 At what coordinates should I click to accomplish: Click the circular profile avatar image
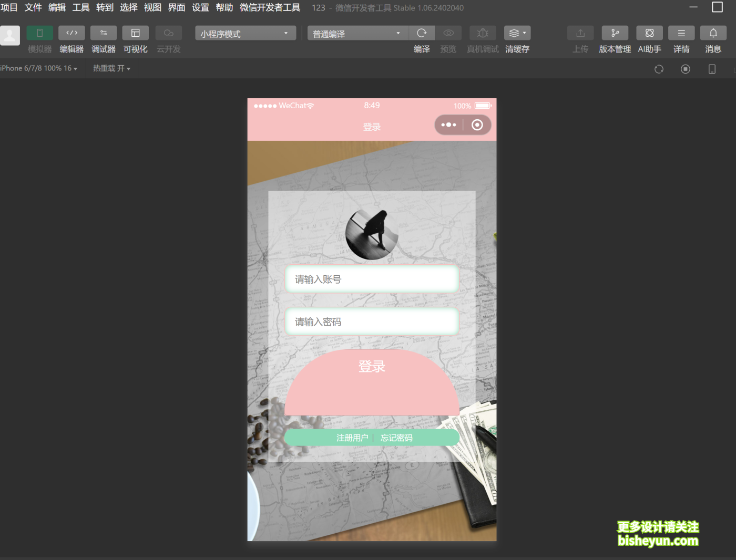(372, 234)
